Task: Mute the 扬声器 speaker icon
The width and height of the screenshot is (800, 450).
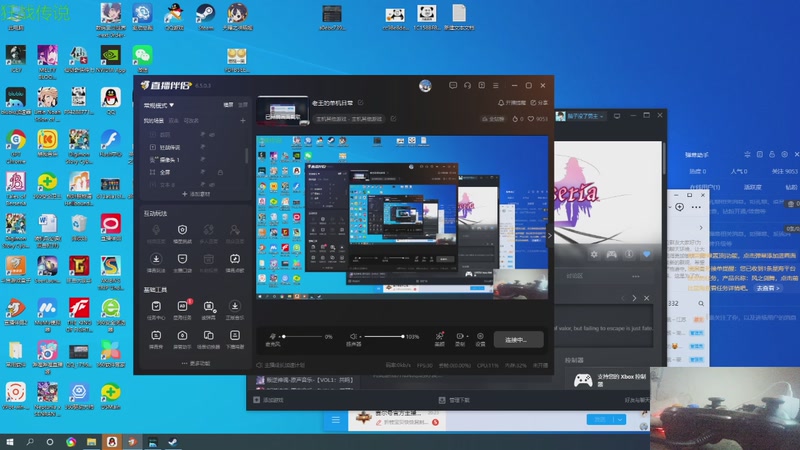Action: (x=353, y=336)
